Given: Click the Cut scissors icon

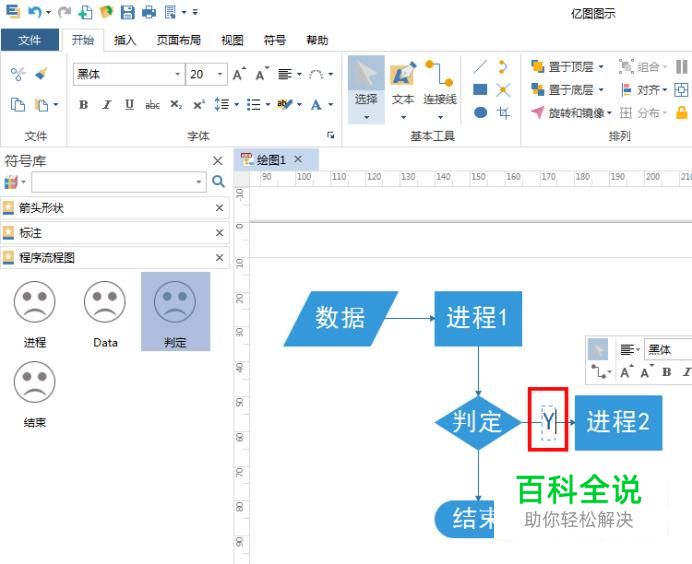Looking at the screenshot, I should [x=18, y=73].
